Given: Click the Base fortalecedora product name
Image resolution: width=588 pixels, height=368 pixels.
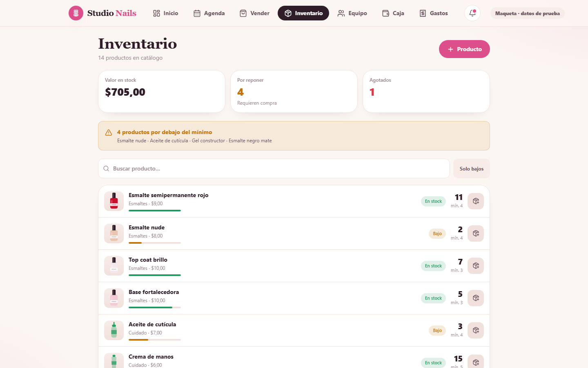Looking at the screenshot, I should 154,292.
